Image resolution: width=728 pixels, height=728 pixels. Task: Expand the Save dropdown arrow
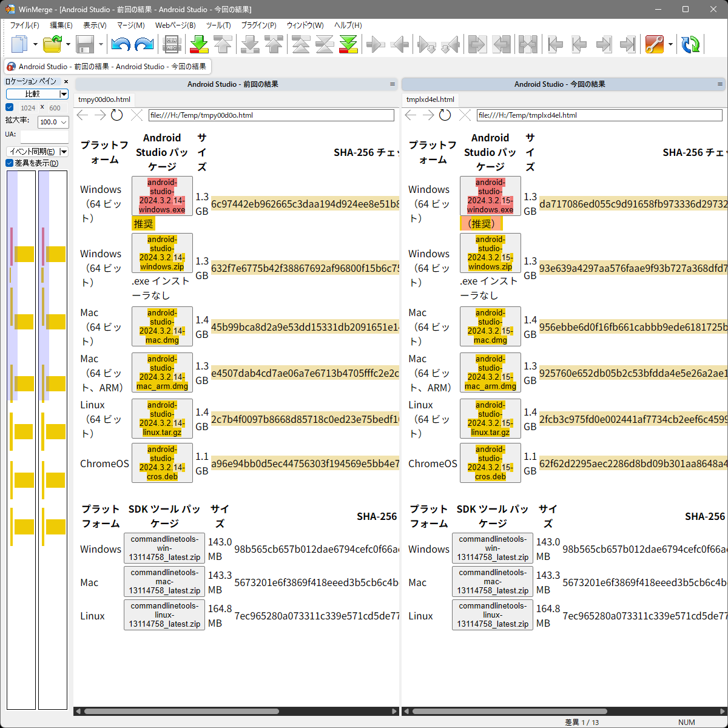click(101, 44)
